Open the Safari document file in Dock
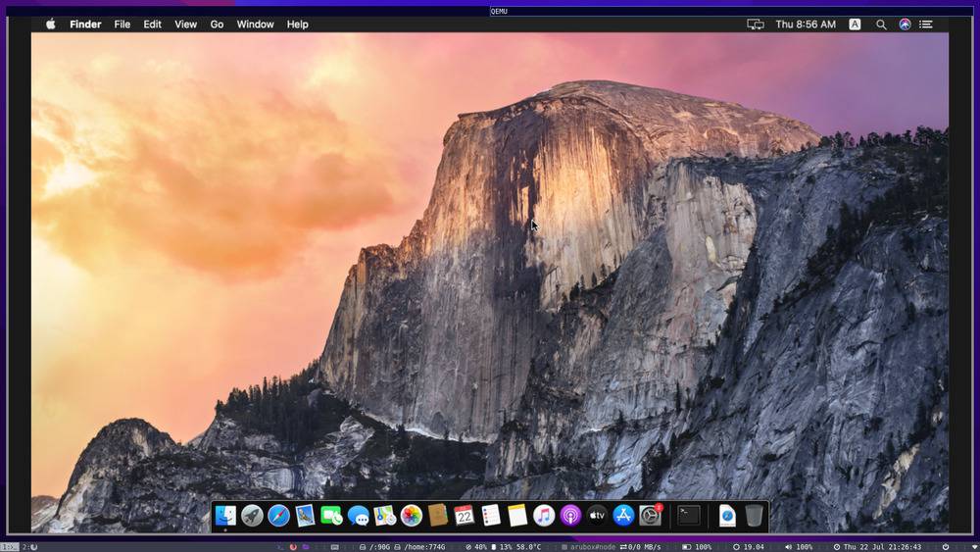The image size is (980, 552). click(x=727, y=516)
